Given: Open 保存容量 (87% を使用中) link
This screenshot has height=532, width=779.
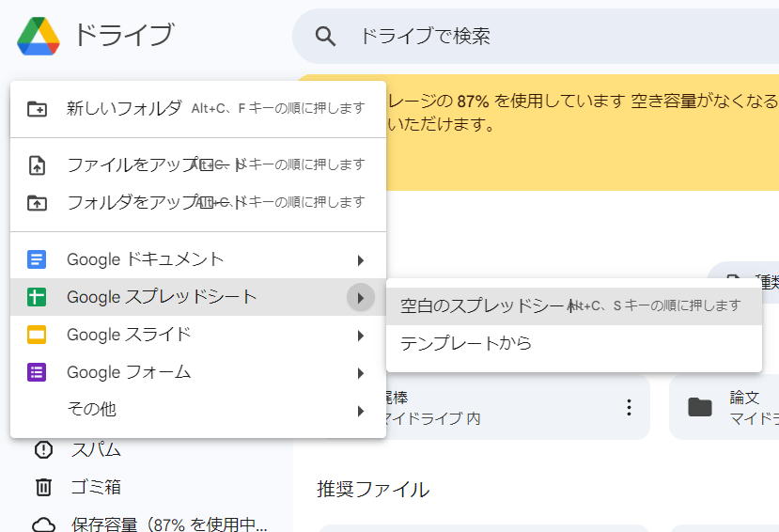Looking at the screenshot, I should click(169, 524).
